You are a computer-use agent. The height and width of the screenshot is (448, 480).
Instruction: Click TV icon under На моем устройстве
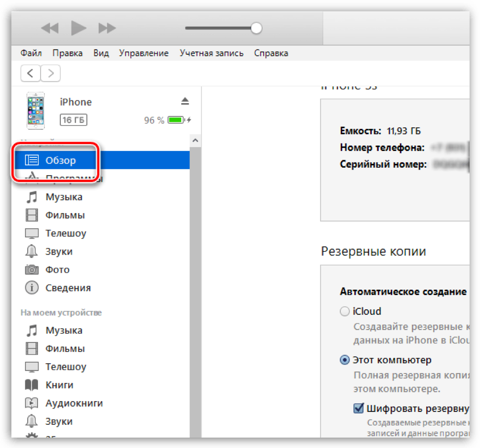click(x=32, y=367)
